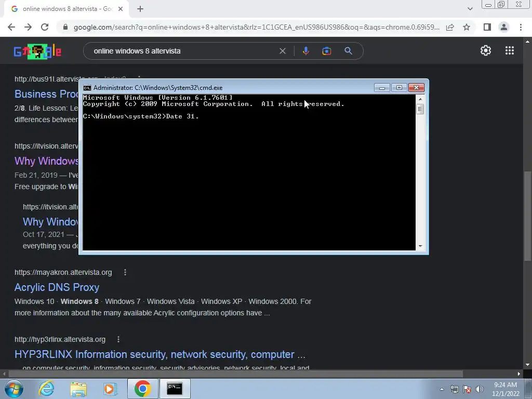Click cmd scrollbar up arrow
The height and width of the screenshot is (399, 532).
pos(420,99)
